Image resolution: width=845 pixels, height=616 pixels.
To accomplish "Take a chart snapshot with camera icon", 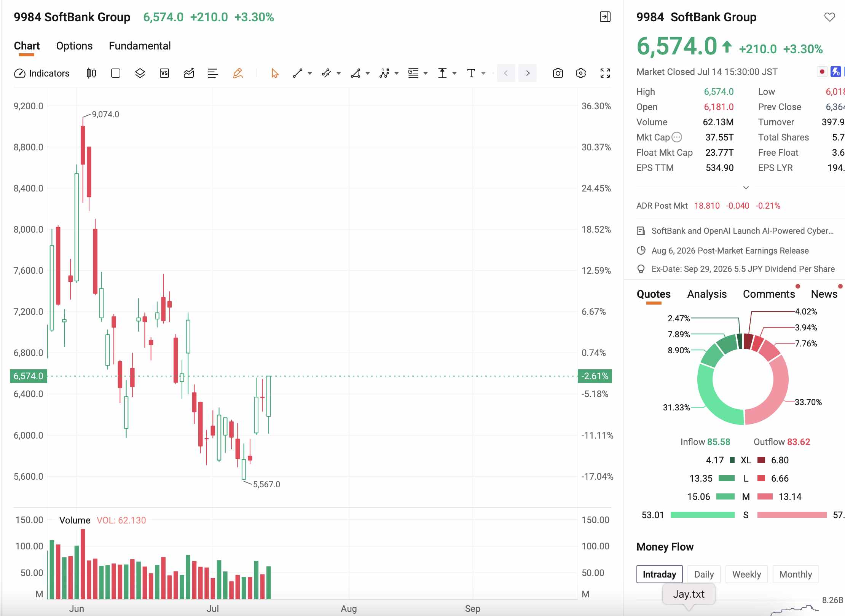I will [x=558, y=73].
